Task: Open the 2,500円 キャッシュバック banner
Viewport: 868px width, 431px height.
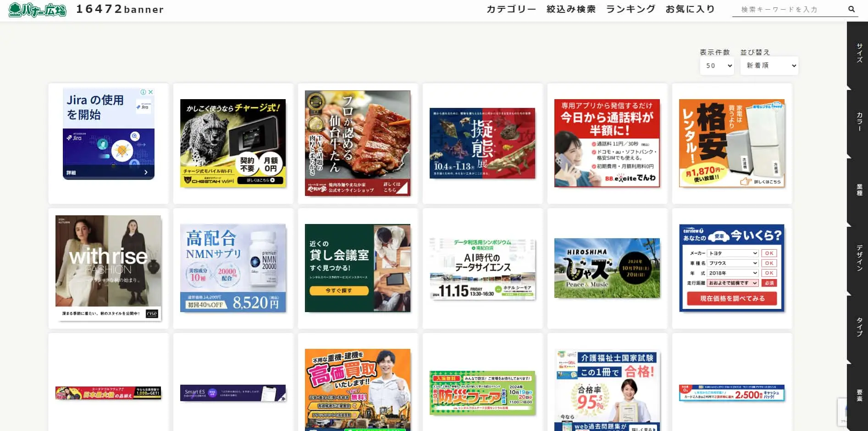Action: tap(732, 393)
